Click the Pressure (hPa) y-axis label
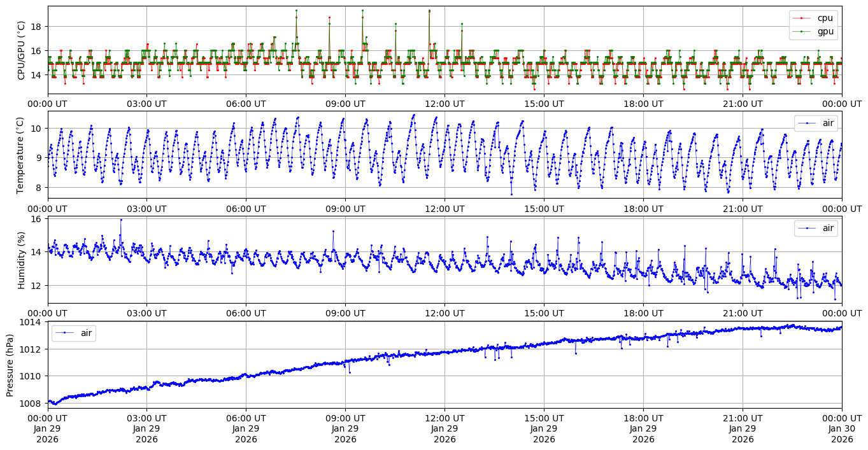Viewport: 868px width, 450px height. 10,365
